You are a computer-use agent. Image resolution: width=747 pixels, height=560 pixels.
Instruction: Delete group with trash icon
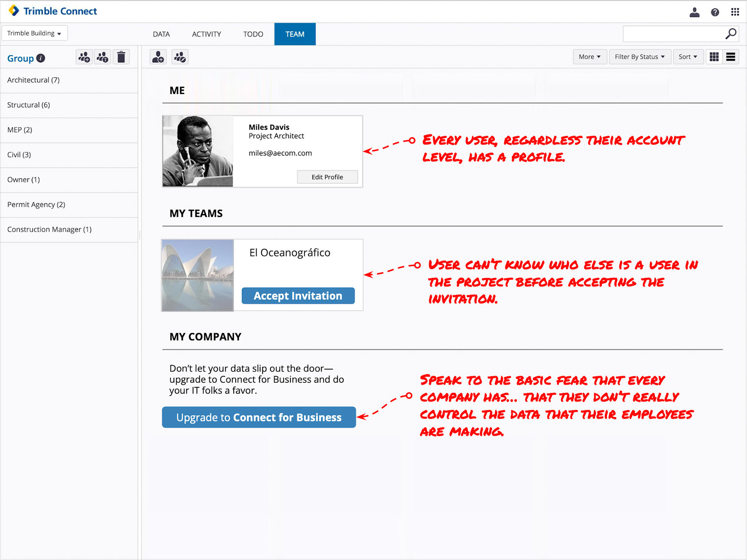121,57
